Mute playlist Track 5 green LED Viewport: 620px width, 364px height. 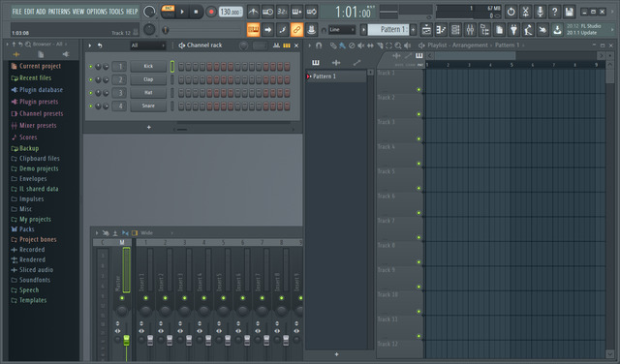[418, 188]
